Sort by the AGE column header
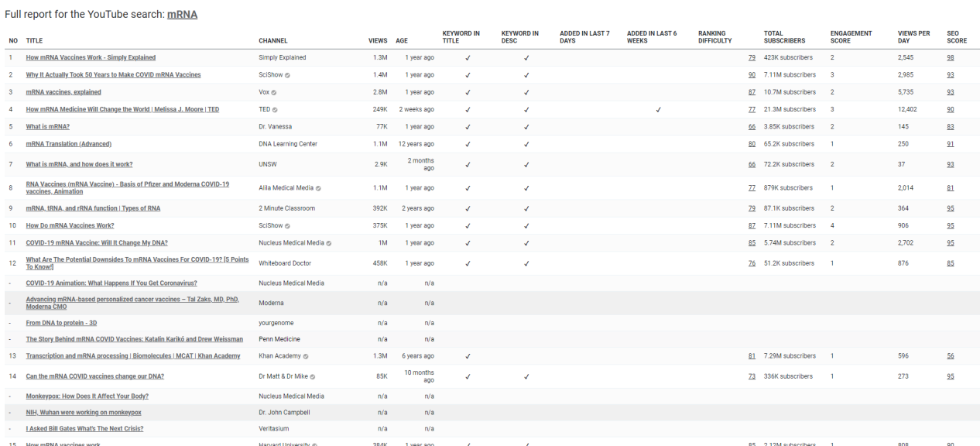The height and width of the screenshot is (446, 980). 402,40
